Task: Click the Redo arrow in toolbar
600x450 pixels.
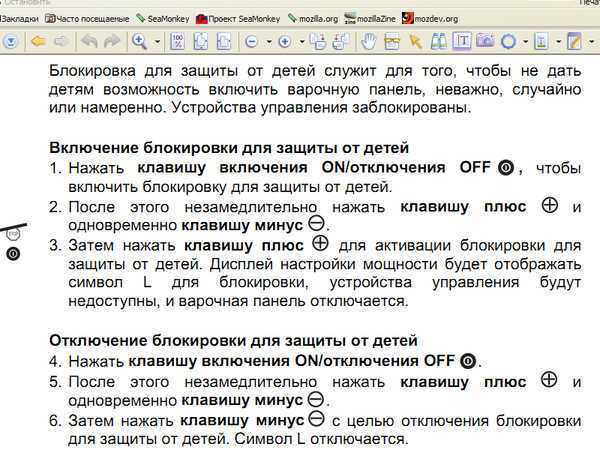Action: point(112,41)
